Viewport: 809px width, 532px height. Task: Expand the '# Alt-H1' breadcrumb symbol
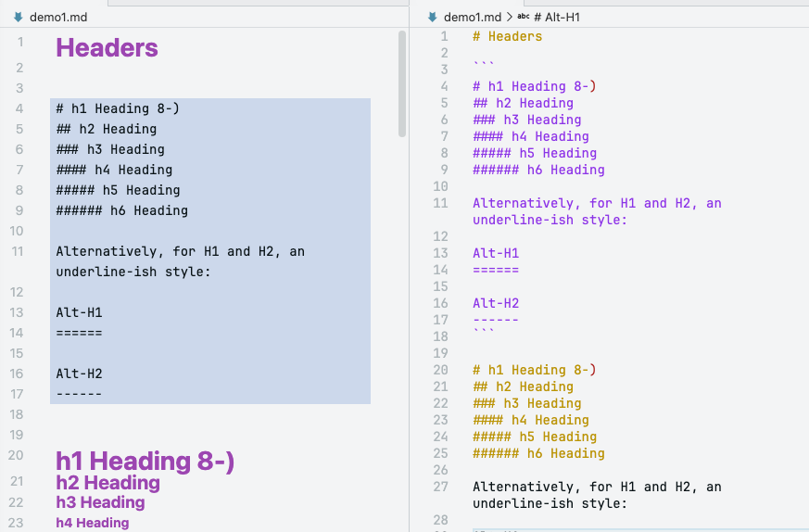click(x=557, y=17)
